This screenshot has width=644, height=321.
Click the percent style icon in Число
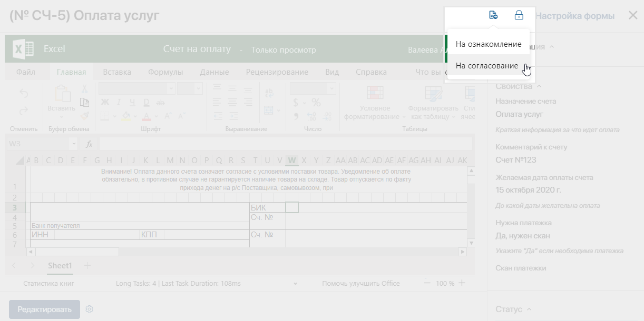(316, 102)
